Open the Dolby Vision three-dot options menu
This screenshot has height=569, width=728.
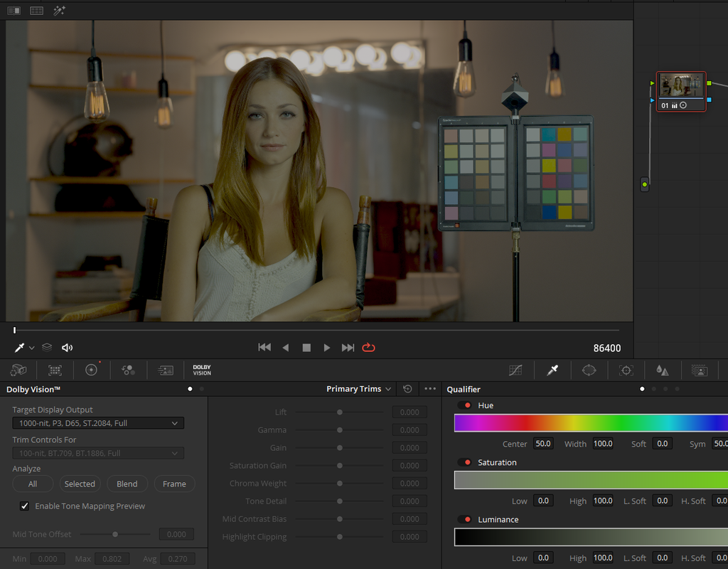430,389
